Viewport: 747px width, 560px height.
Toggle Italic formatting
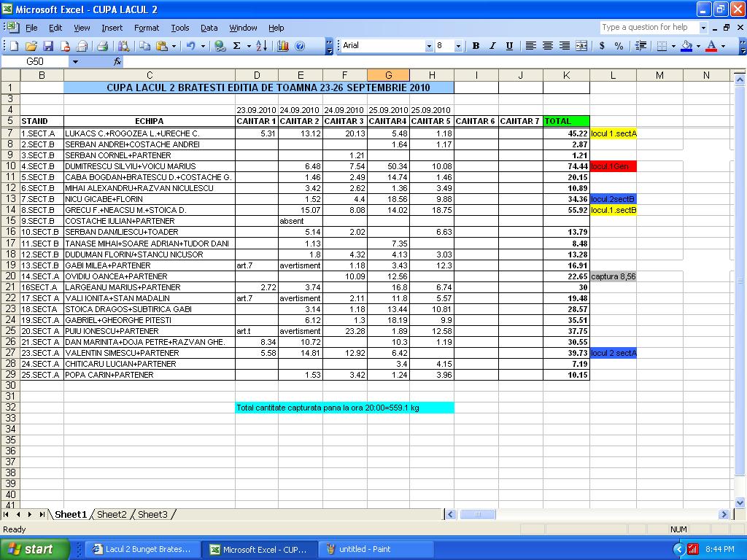tap(492, 46)
